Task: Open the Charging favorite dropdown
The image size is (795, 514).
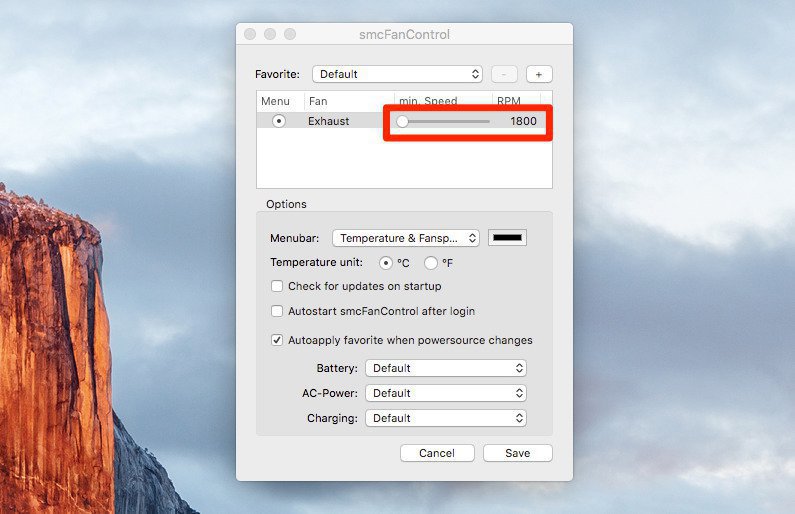Action: click(x=446, y=418)
